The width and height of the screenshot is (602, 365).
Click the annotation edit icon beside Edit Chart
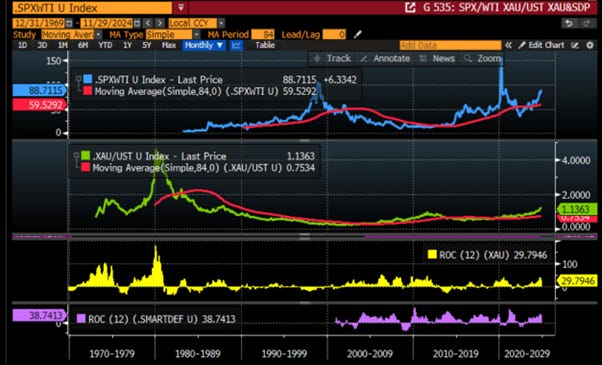575,45
